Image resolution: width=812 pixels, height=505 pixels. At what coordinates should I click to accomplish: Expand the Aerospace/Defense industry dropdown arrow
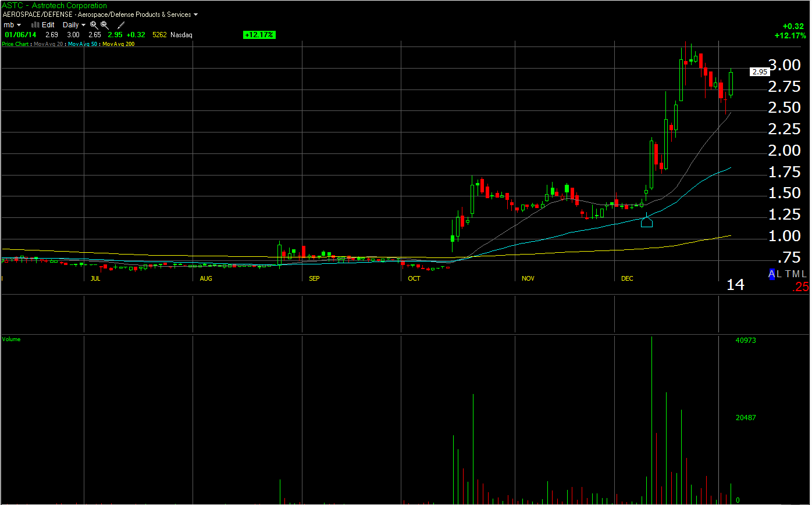pyautogui.click(x=195, y=15)
